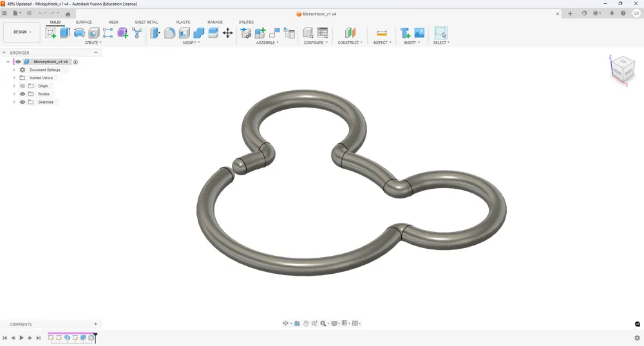Select the Revolve tool icon

(x=79, y=33)
